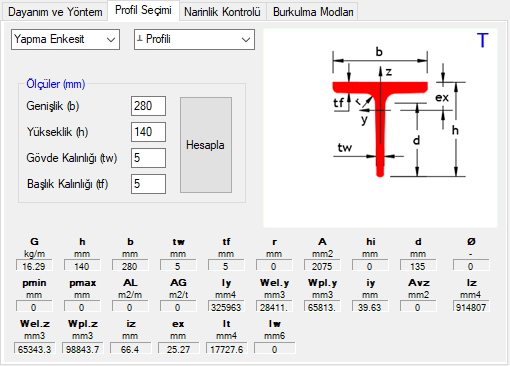Select the Avz value field
Viewport: 510px width, 366px height.
418,307
